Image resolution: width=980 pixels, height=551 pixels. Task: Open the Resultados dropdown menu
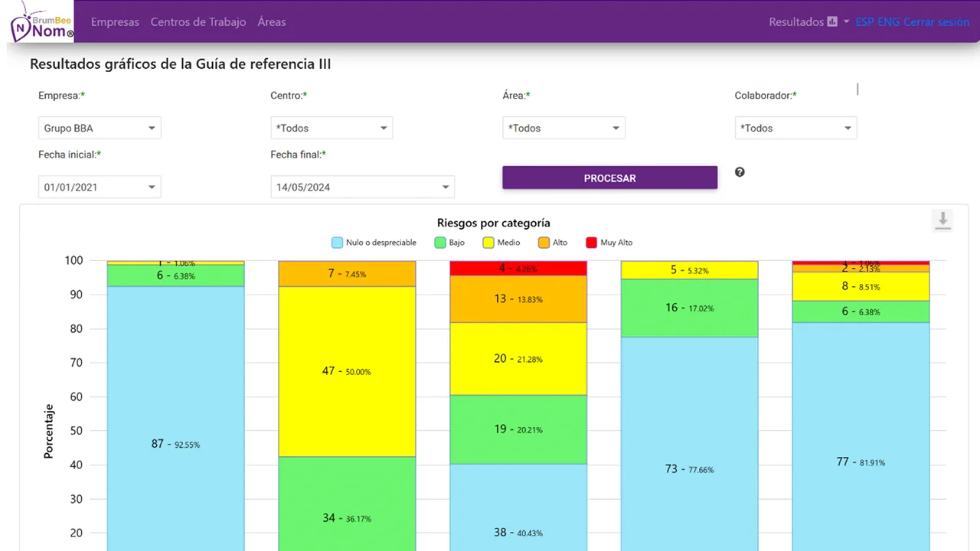click(x=808, y=22)
